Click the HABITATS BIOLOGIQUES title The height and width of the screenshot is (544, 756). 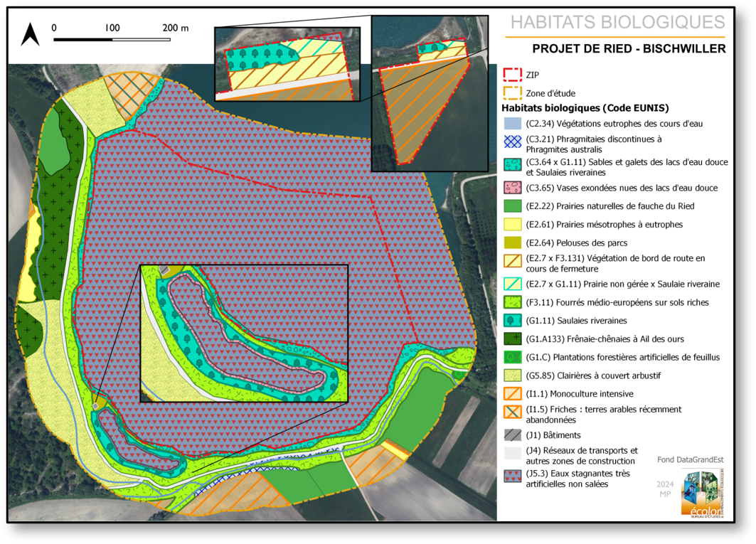click(617, 22)
